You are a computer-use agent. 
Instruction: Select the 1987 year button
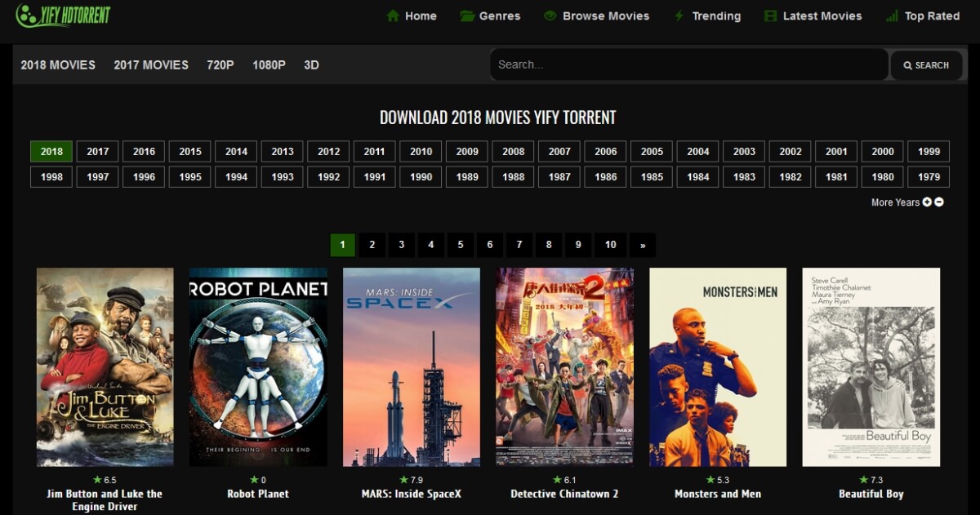pyautogui.click(x=559, y=177)
